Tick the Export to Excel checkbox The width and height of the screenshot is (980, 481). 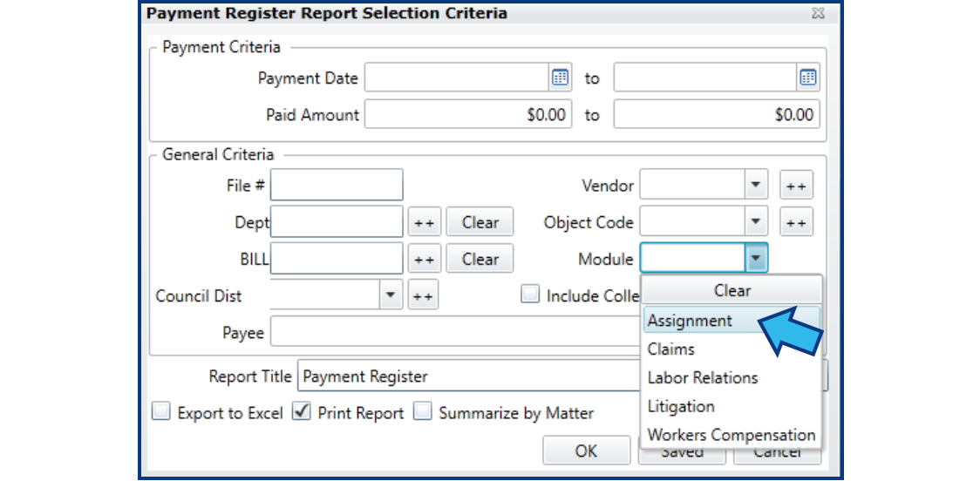pyautogui.click(x=161, y=411)
